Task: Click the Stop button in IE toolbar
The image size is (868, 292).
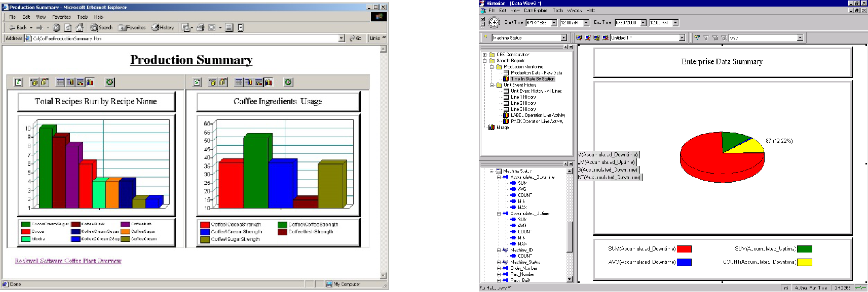Action: click(57, 27)
